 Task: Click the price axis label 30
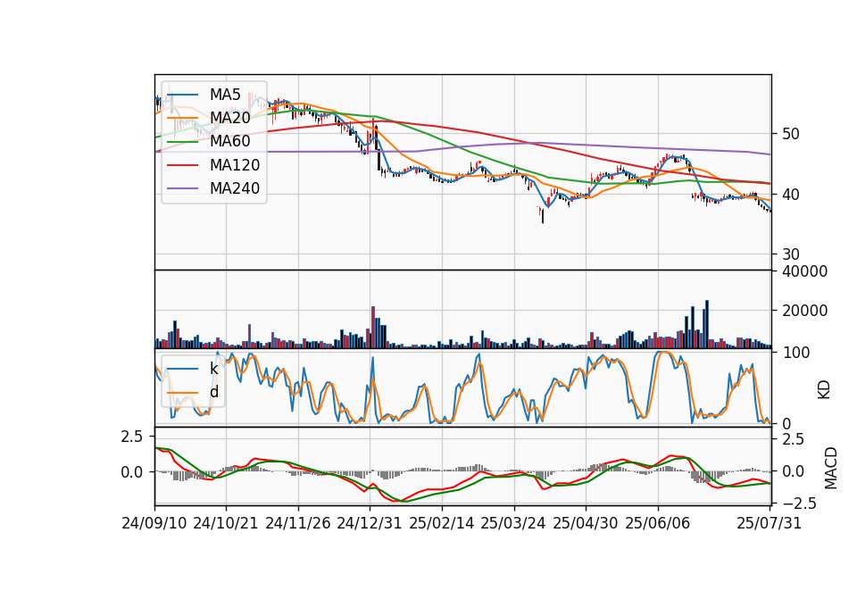[x=790, y=254]
